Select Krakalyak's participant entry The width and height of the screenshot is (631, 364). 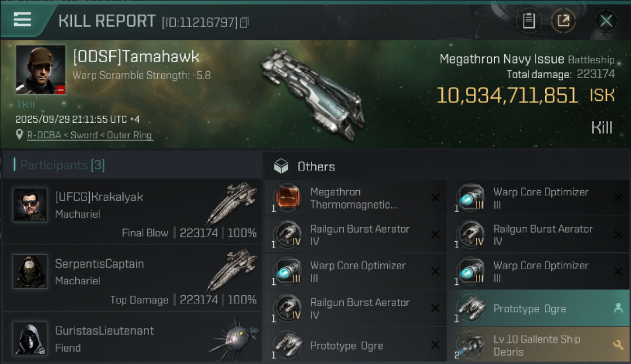(132, 211)
